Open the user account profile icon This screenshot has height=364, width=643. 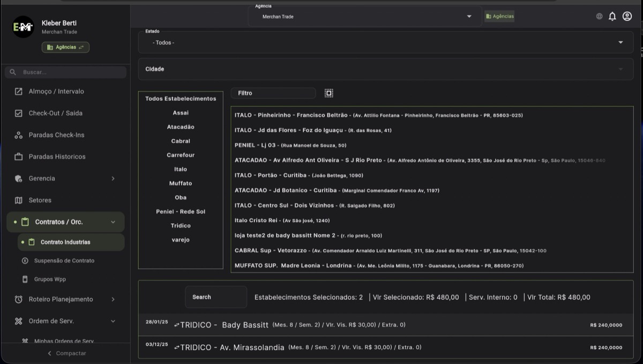click(x=627, y=17)
